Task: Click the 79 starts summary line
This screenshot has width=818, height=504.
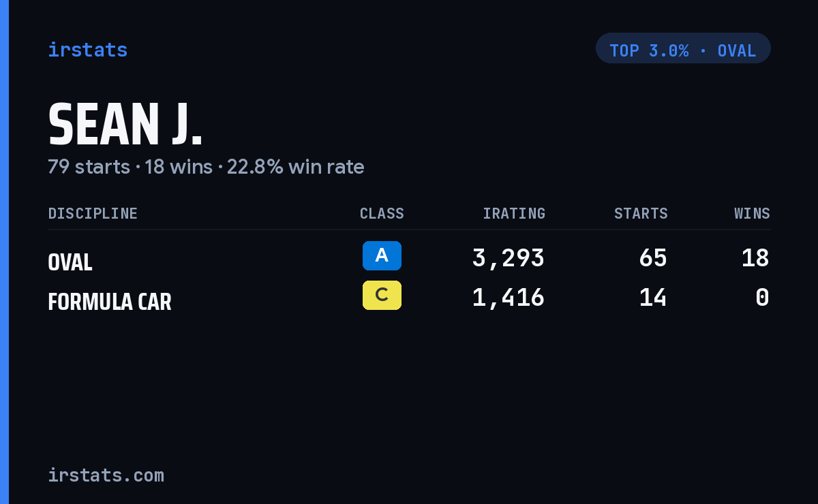Action: [206, 167]
